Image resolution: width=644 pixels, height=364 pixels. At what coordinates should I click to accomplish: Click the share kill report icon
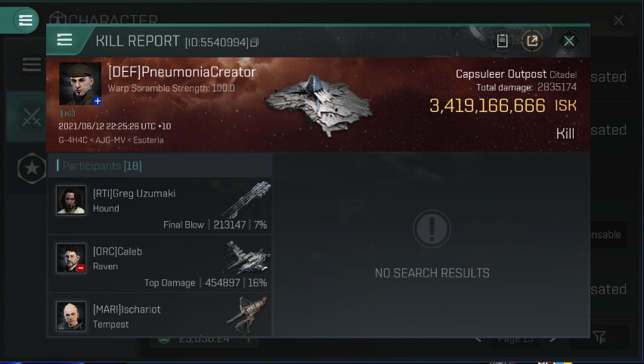(532, 41)
